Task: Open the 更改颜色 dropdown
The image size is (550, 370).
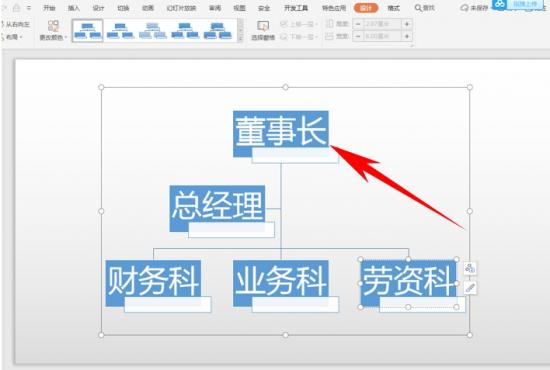Action: (53, 31)
